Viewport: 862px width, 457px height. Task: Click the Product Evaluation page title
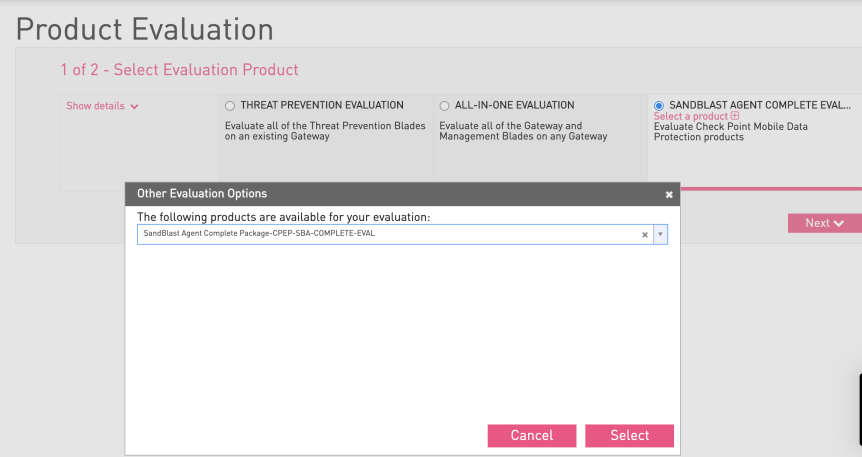(145, 29)
